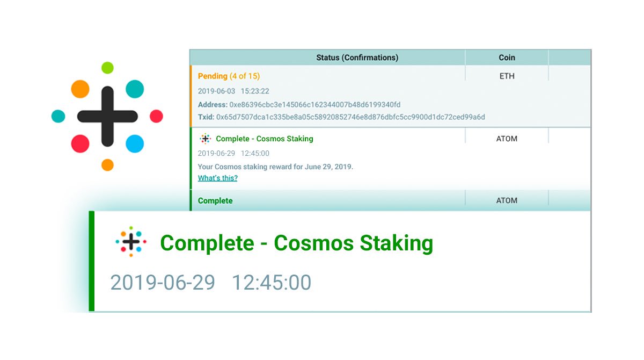Click the bottom Complete status label
Viewport: 644px width, 360px height.
(x=215, y=201)
